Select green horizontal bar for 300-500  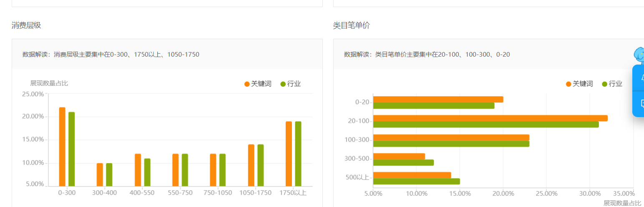(x=404, y=162)
